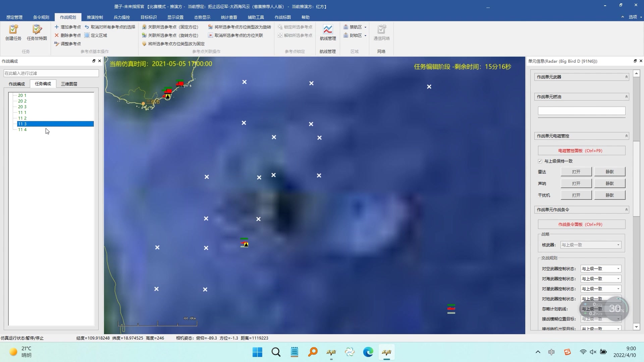644x362 pixels.
Task: Open the 兵力操控 ribbon tab
Action: pos(122,17)
